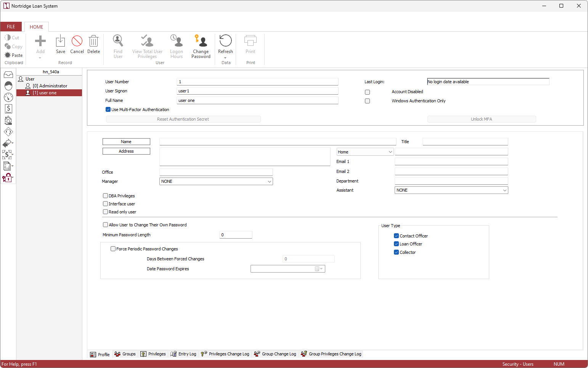The image size is (588, 368).
Task: Cancel the record changes
Action: (77, 44)
